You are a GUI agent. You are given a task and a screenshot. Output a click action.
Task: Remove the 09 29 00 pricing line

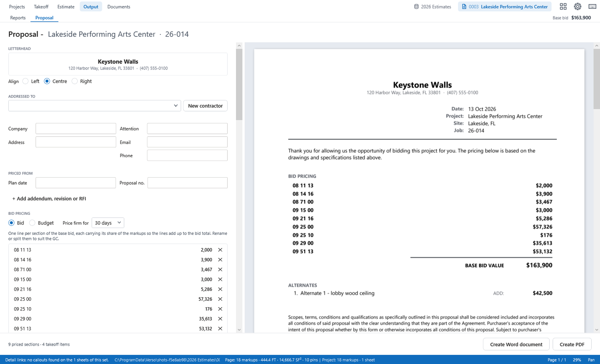(220, 319)
